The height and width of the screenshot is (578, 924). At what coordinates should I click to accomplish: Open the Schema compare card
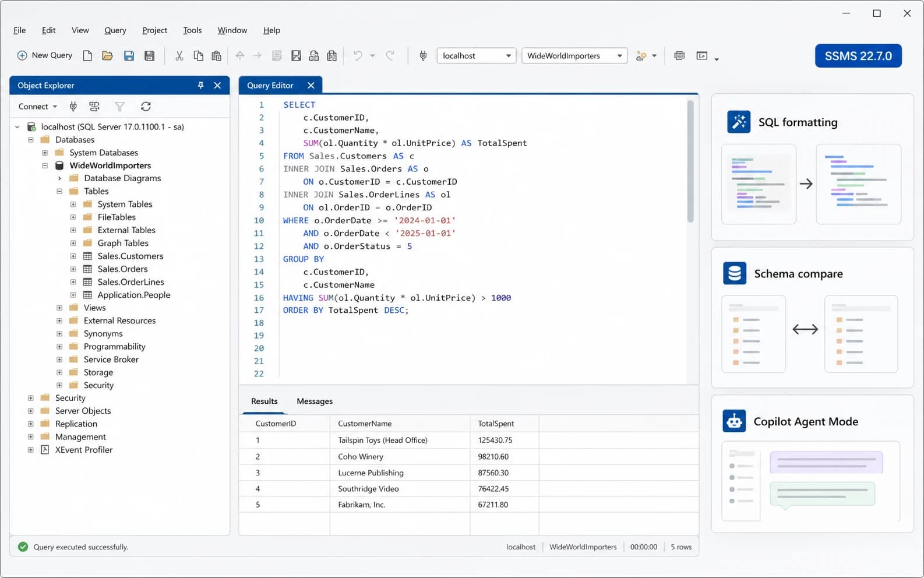[812, 318]
